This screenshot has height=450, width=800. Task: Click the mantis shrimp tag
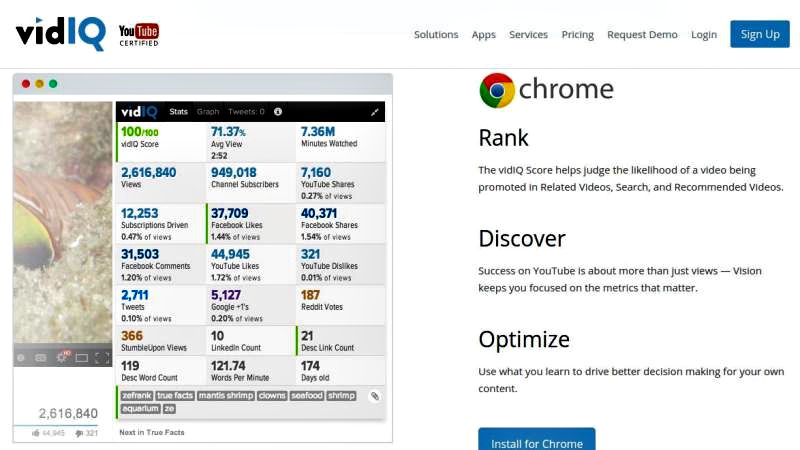226,396
